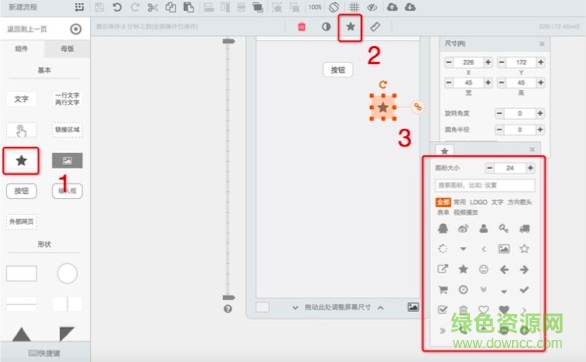This screenshot has width=586, height=362.
Task: Click the rotate screen orientation icon
Action: pyautogui.click(x=334, y=7)
